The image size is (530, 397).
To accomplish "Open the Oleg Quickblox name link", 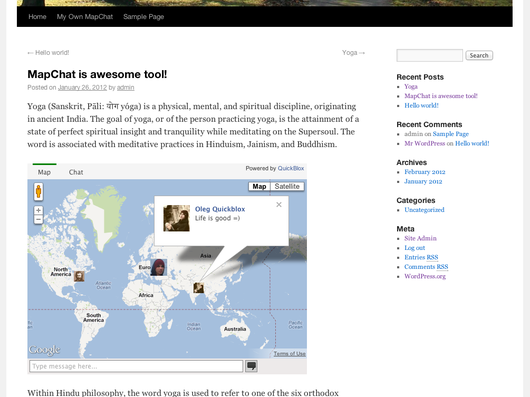I will pyautogui.click(x=220, y=209).
